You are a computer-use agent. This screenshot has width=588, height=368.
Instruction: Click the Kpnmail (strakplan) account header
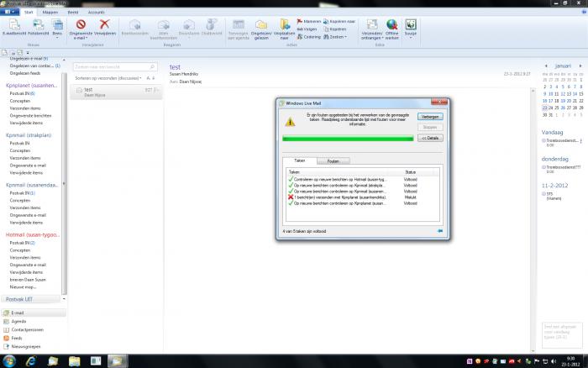pyautogui.click(x=29, y=135)
